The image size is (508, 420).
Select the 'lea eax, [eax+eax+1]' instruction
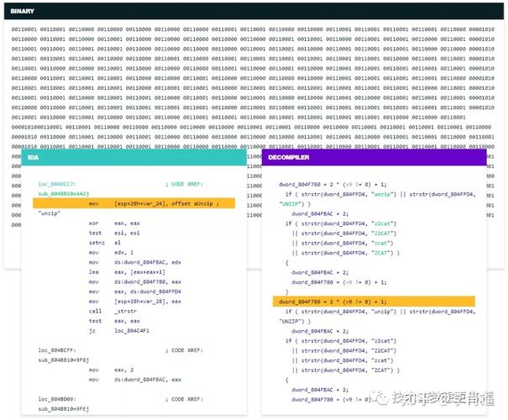point(127,272)
